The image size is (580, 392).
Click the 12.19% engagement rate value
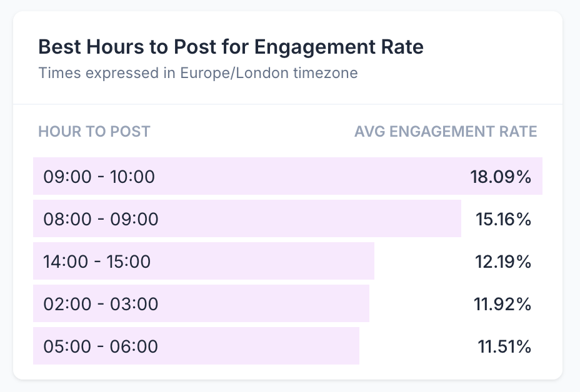click(502, 261)
